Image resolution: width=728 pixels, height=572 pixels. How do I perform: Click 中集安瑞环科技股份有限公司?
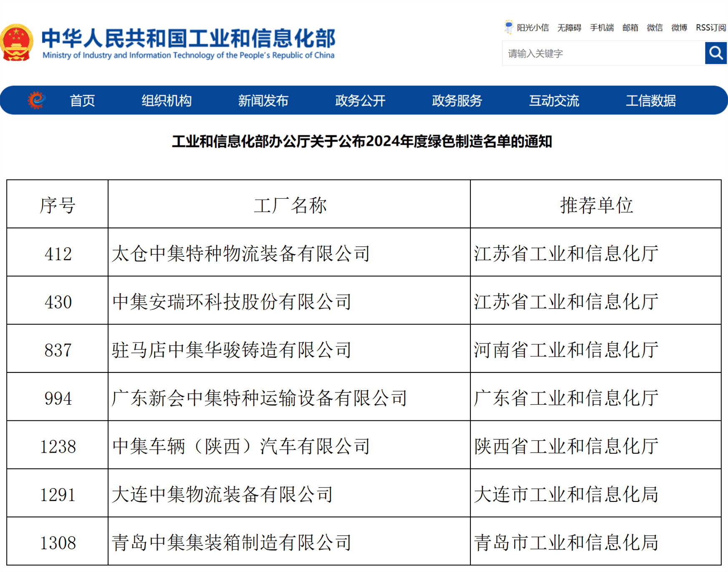pos(232,302)
